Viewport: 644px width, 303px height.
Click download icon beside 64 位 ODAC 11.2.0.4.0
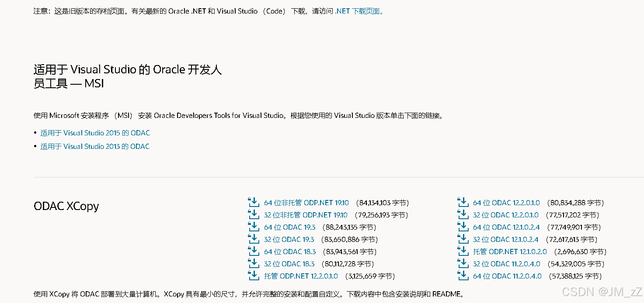click(463, 275)
